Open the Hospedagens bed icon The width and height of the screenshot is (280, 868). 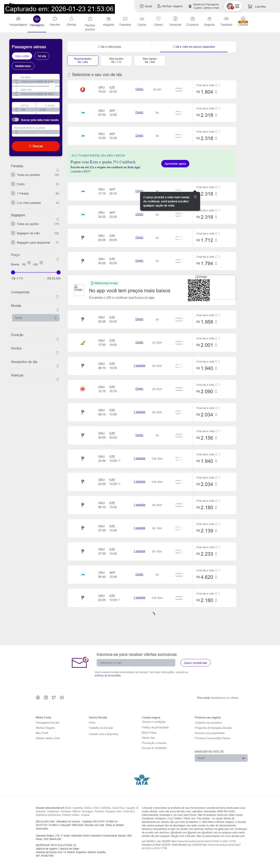pyautogui.click(x=18, y=19)
